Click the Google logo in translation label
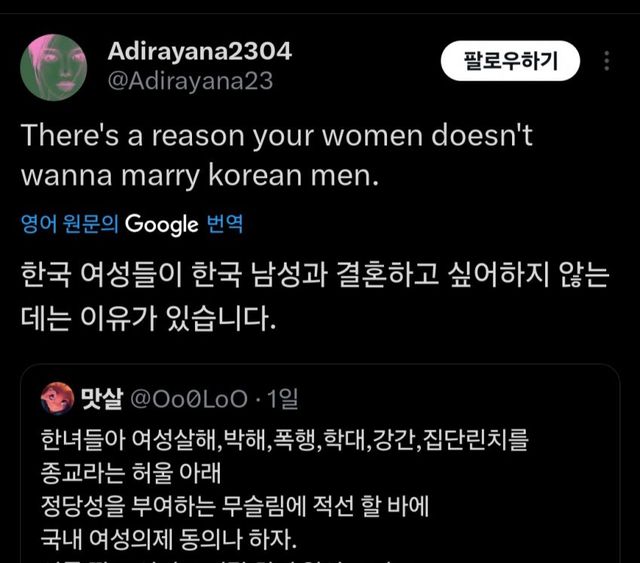640x563 pixels. click(162, 225)
